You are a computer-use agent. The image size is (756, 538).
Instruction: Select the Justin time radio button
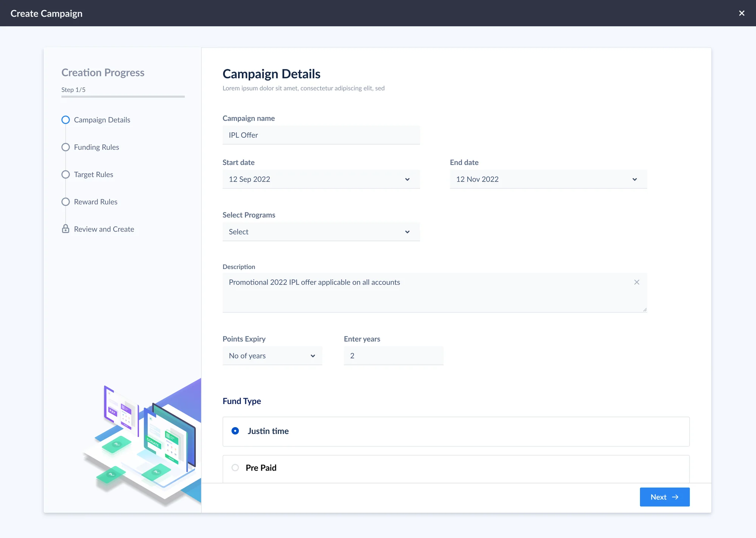(235, 431)
